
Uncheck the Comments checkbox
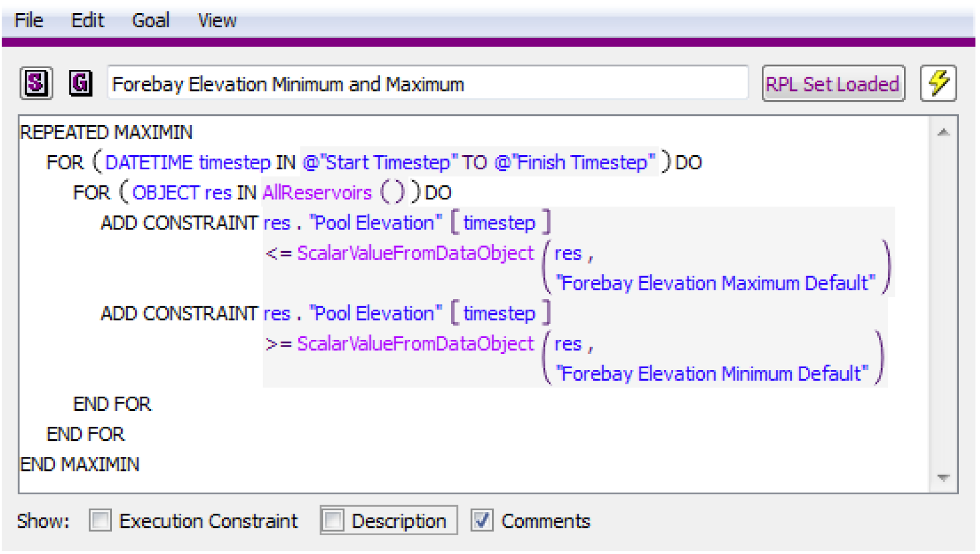(x=482, y=520)
